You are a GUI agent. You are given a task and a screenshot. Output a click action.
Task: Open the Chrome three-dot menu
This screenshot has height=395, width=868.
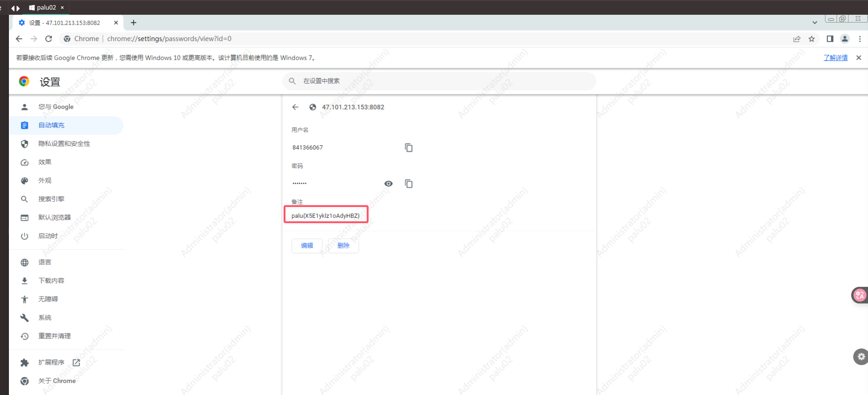coord(860,39)
